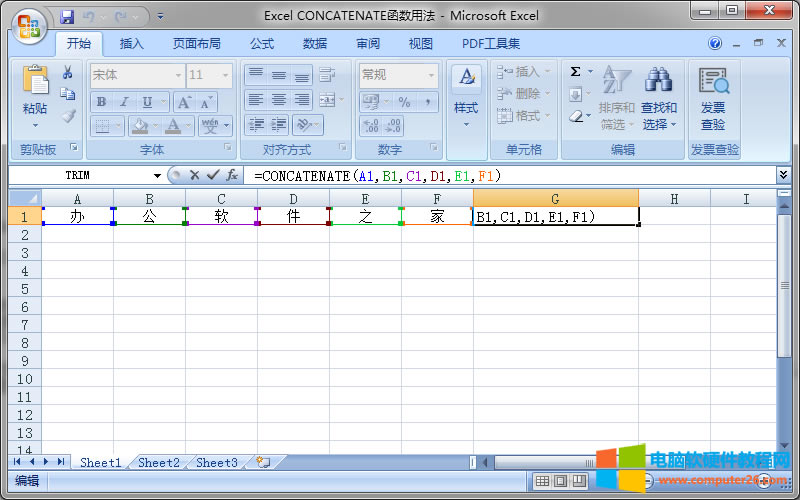Open the Name Box function dropdown
The width and height of the screenshot is (800, 500).
click(157, 176)
